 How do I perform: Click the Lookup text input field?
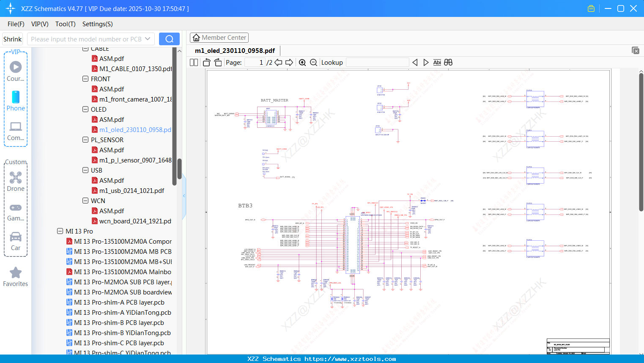[377, 63]
